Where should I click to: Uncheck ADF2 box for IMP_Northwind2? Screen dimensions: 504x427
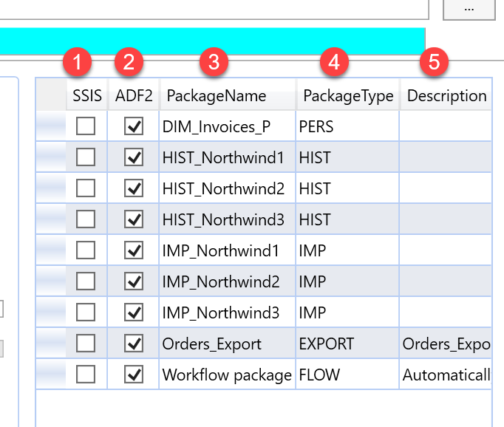[134, 281]
